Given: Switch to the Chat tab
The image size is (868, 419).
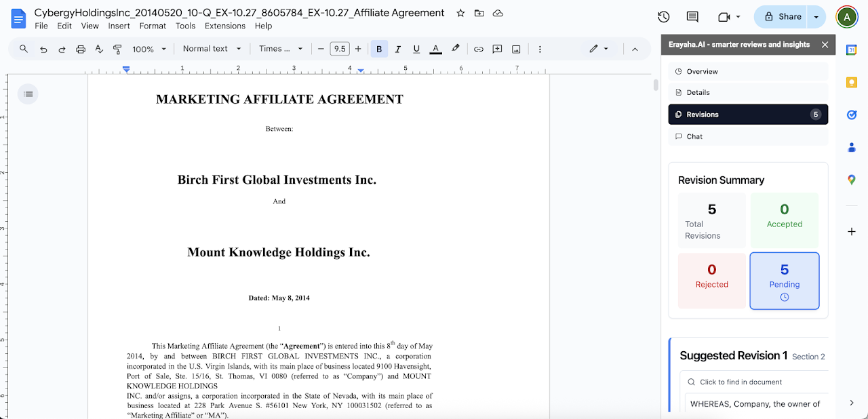Looking at the screenshot, I should pyautogui.click(x=748, y=136).
